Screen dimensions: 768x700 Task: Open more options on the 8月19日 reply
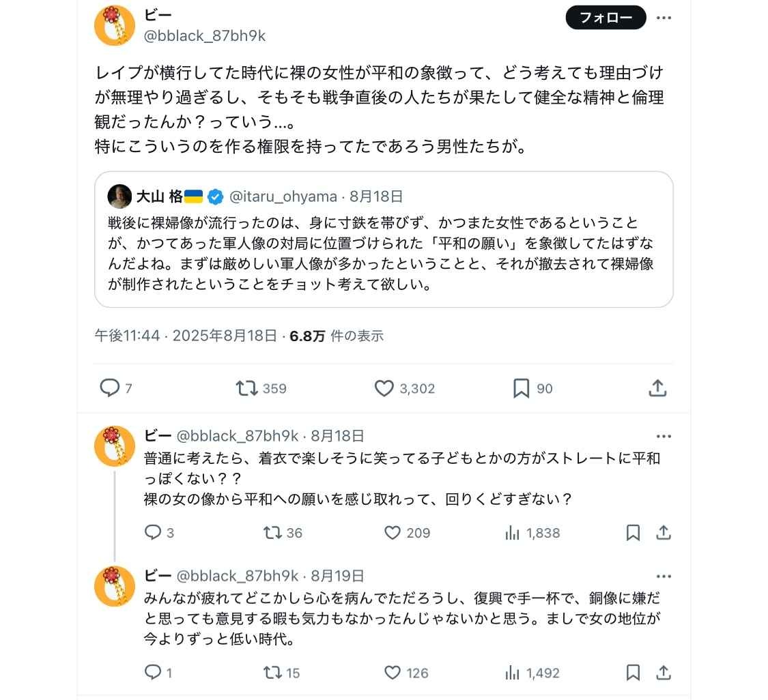pos(664,576)
